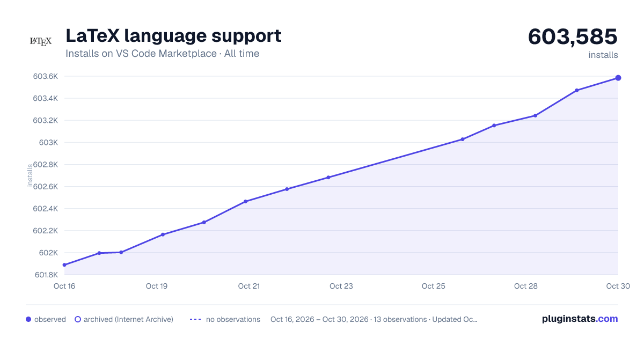This screenshot has width=644, height=338.
Task: Click the 602.2K y-axis label
Action: [x=45, y=231]
